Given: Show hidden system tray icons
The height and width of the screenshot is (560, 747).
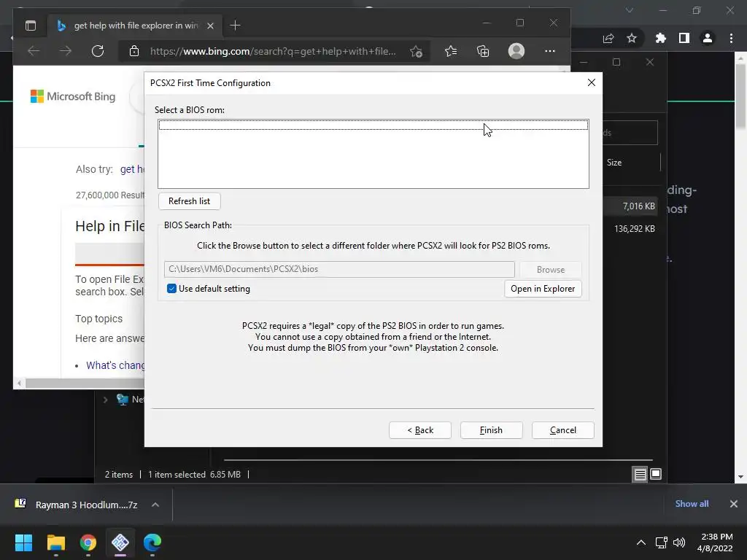Looking at the screenshot, I should click(x=641, y=542).
